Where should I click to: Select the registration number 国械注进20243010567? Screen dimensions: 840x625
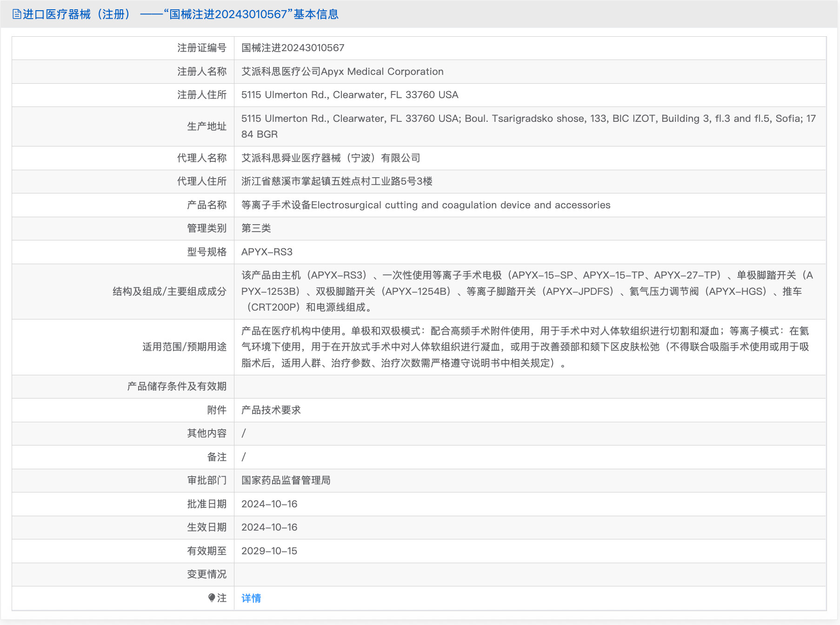pos(293,48)
